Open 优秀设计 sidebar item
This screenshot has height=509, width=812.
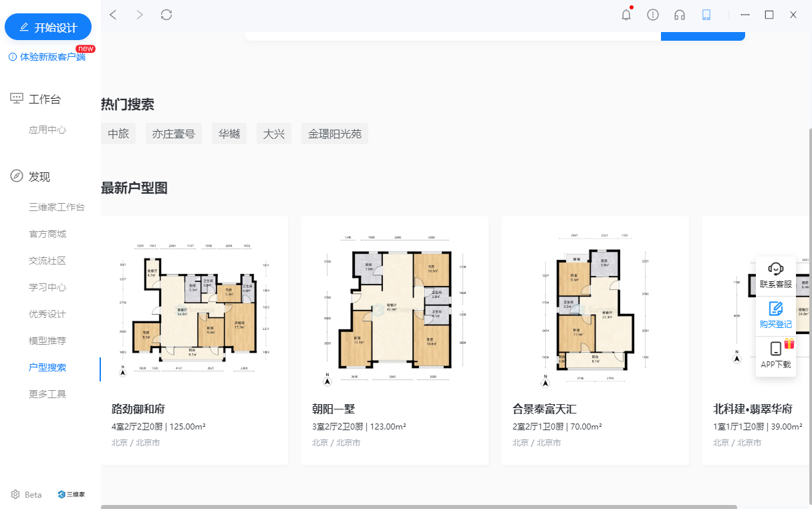[47, 314]
